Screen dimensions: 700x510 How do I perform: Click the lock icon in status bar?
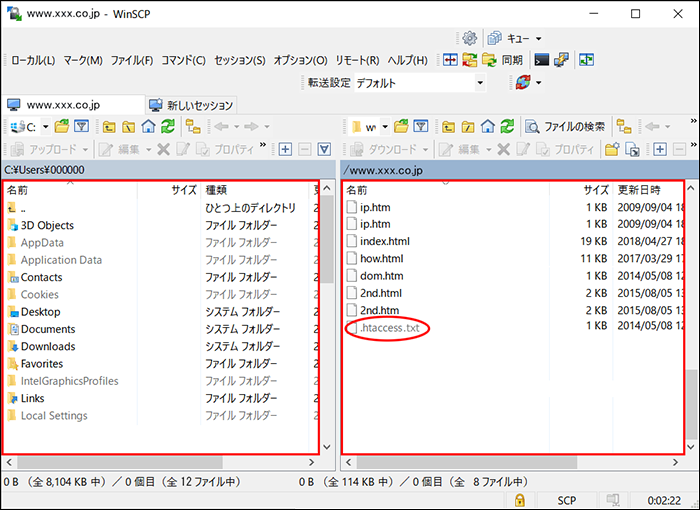coord(520,499)
